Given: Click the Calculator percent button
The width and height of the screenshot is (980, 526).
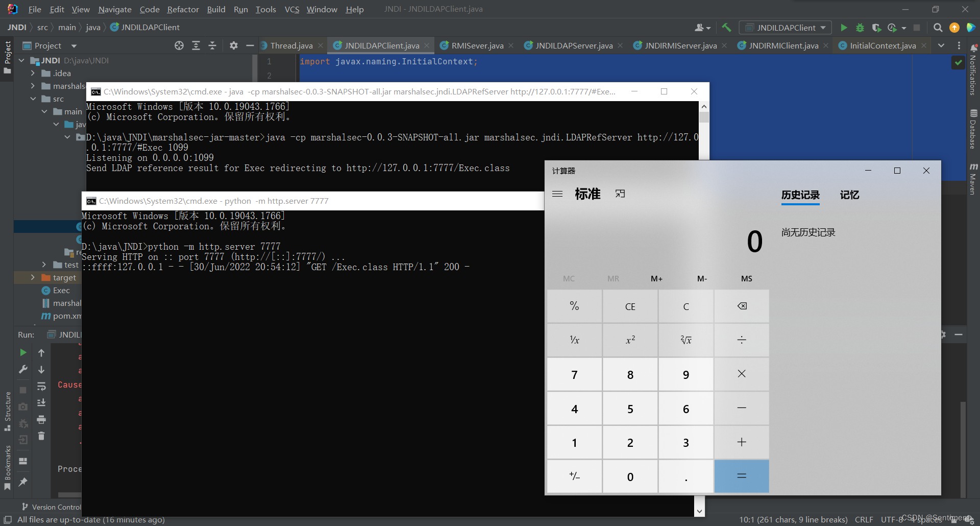Looking at the screenshot, I should [x=574, y=306].
